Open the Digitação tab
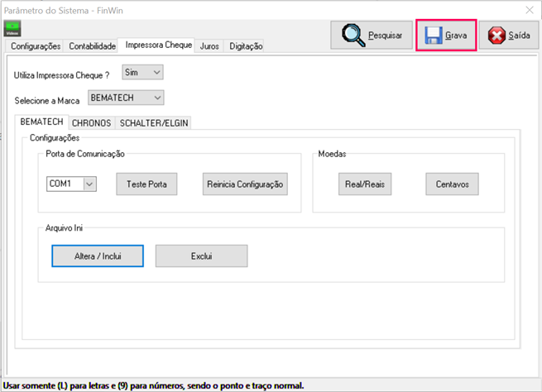 246,46
